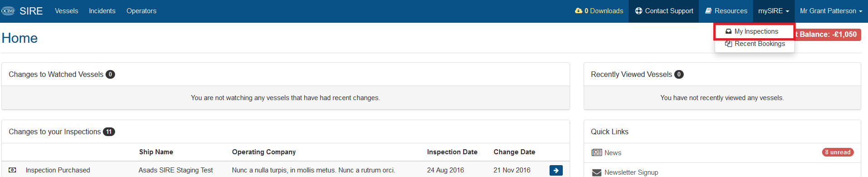
Task: Click the Resources book icon
Action: tap(708, 11)
